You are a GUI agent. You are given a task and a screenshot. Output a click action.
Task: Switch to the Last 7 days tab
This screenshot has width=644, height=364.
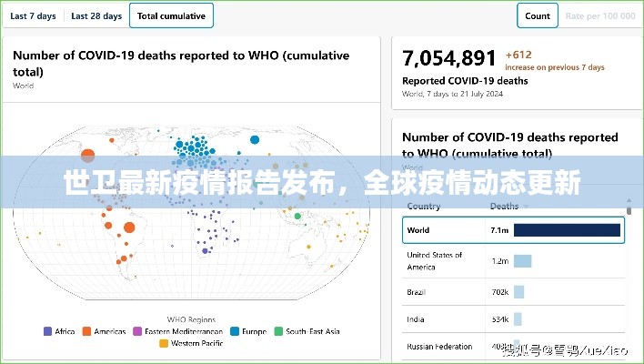[33, 15]
